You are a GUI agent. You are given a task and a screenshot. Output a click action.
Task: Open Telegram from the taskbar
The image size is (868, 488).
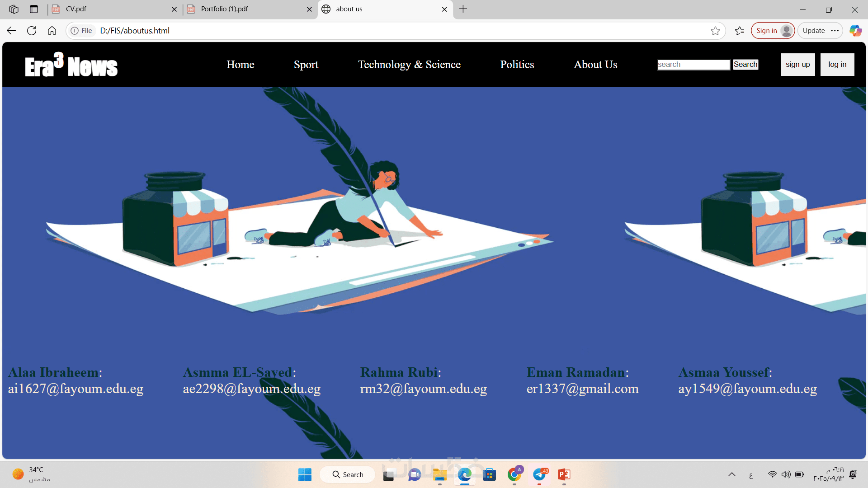[539, 474]
